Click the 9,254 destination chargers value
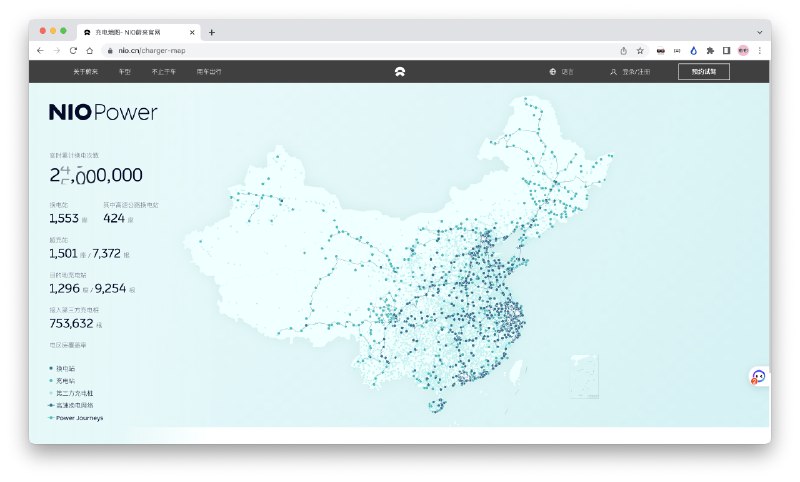800x482 pixels. tap(110, 289)
